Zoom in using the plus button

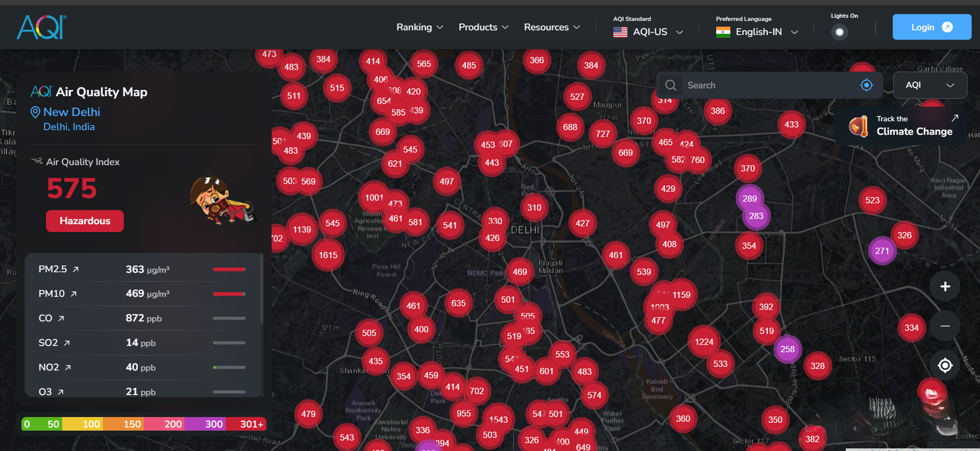pyautogui.click(x=944, y=286)
